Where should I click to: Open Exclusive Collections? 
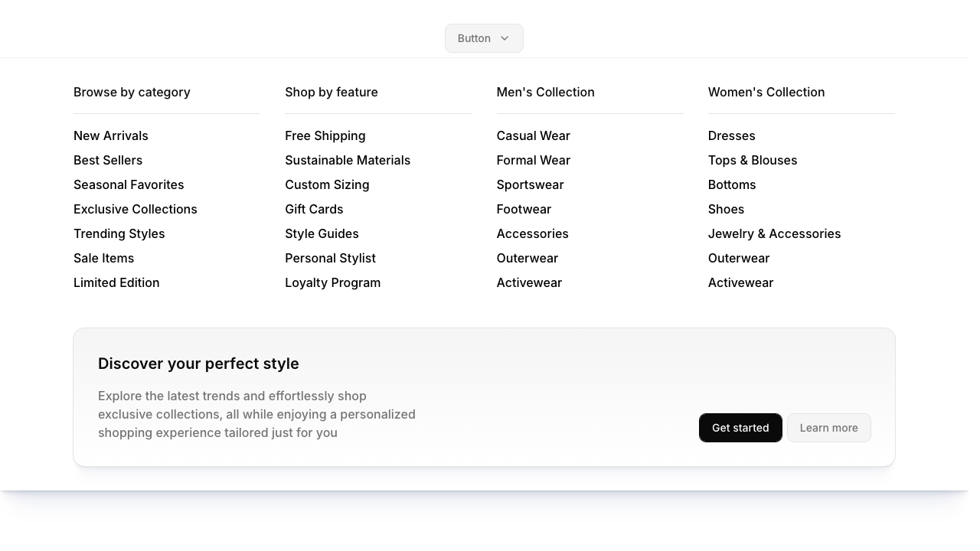pos(136,209)
